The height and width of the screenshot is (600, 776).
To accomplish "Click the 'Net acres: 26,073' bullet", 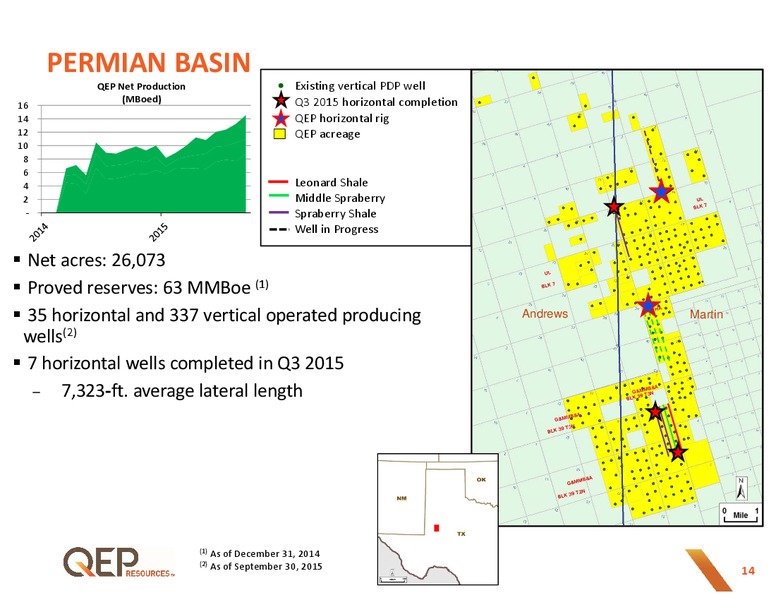I will click(x=96, y=260).
